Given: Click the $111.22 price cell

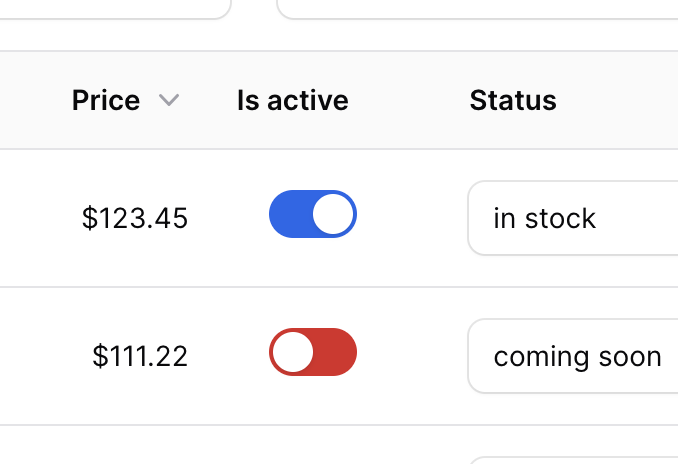Looking at the screenshot, I should coord(140,356).
